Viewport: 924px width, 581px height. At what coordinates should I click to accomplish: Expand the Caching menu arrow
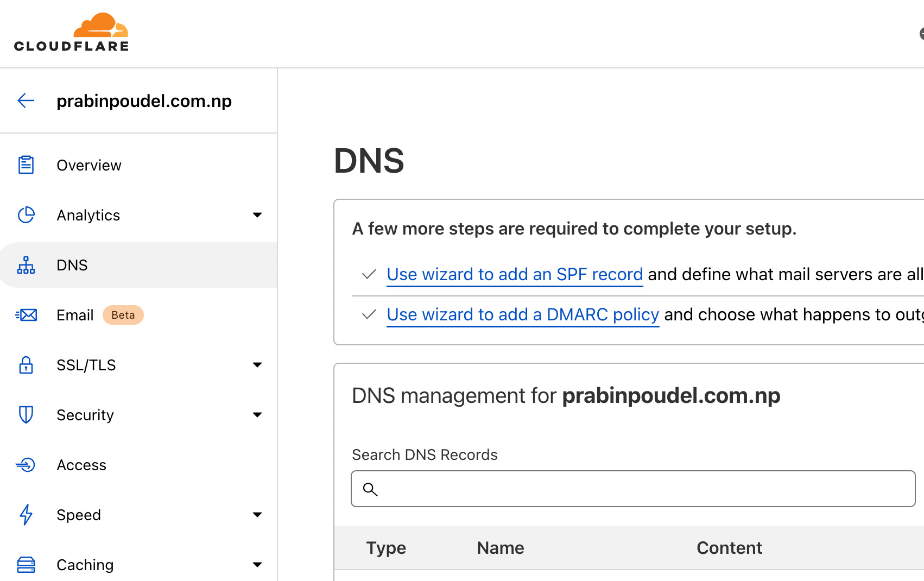click(x=257, y=565)
